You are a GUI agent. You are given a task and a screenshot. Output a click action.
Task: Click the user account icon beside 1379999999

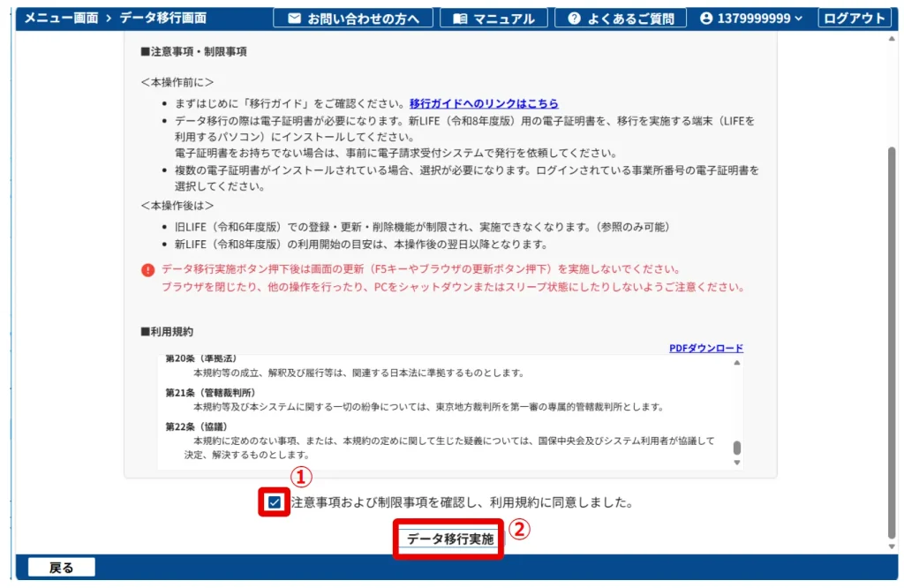coord(706,19)
